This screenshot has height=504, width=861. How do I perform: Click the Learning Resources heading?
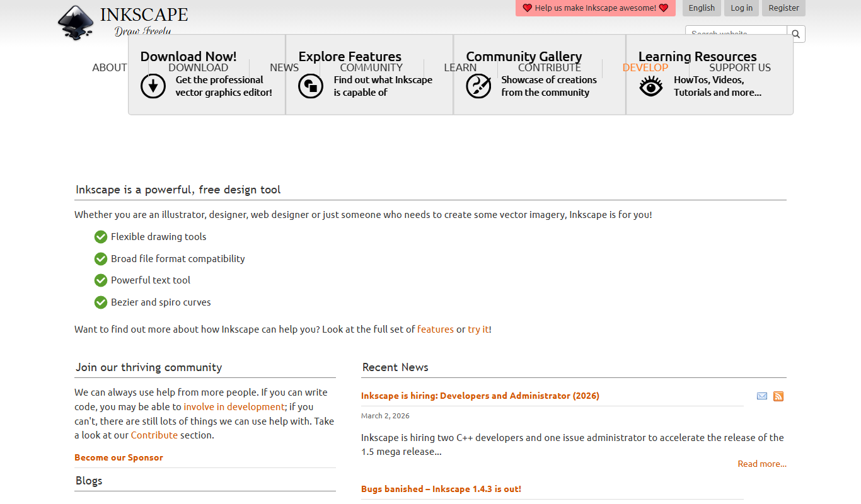click(x=697, y=57)
